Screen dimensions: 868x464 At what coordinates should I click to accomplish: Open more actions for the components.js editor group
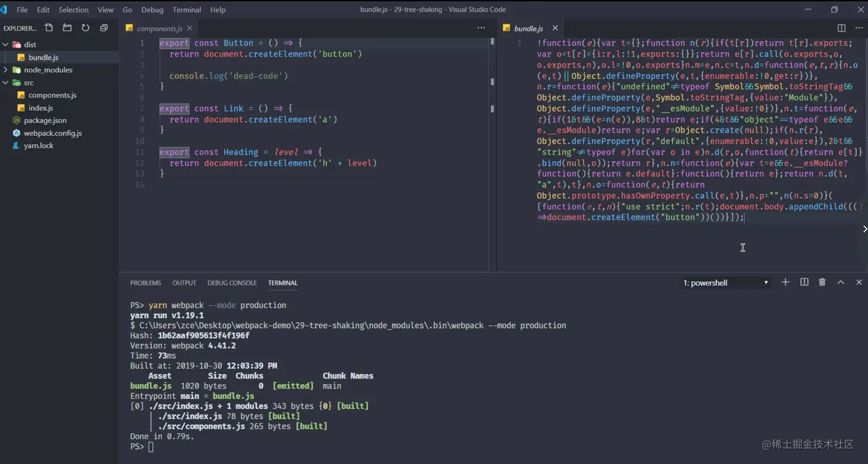click(481, 28)
